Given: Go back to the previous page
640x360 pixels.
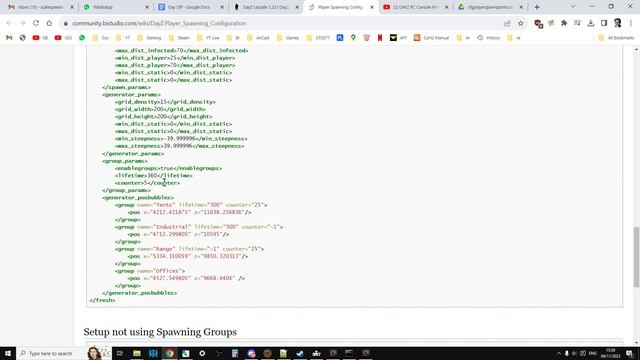Looking at the screenshot, I should 9,23.
